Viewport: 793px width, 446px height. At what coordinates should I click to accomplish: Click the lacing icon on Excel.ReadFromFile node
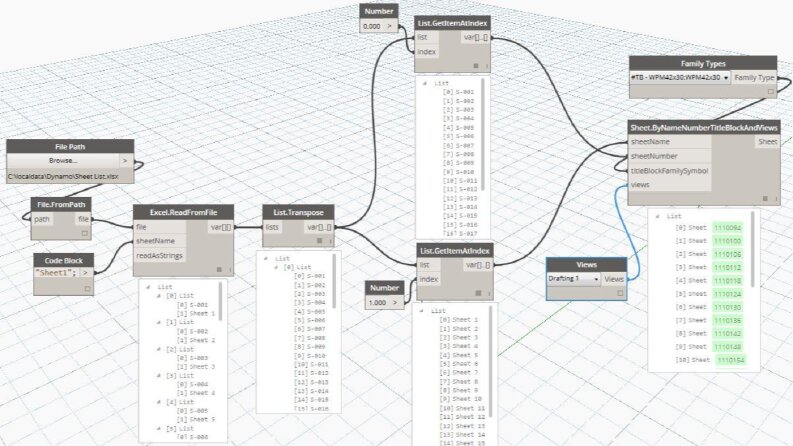[x=219, y=270]
